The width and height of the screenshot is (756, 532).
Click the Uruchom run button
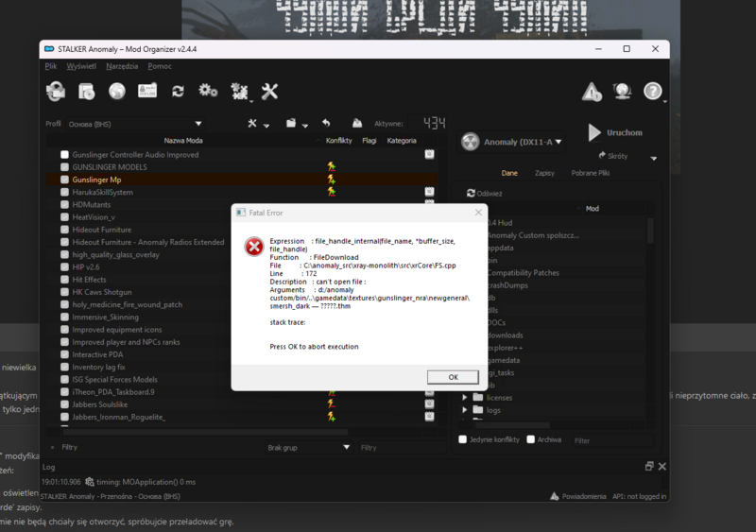coord(614,133)
